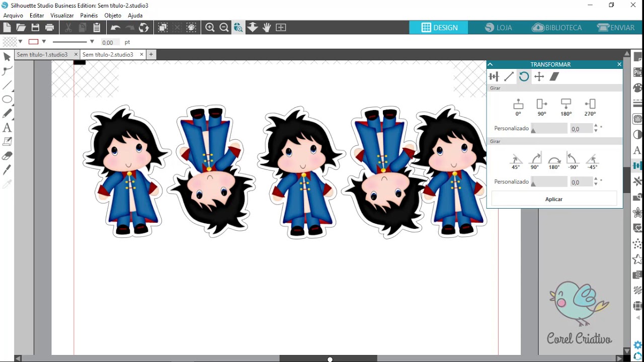Switch to the ENVIAR tab

coord(616,28)
